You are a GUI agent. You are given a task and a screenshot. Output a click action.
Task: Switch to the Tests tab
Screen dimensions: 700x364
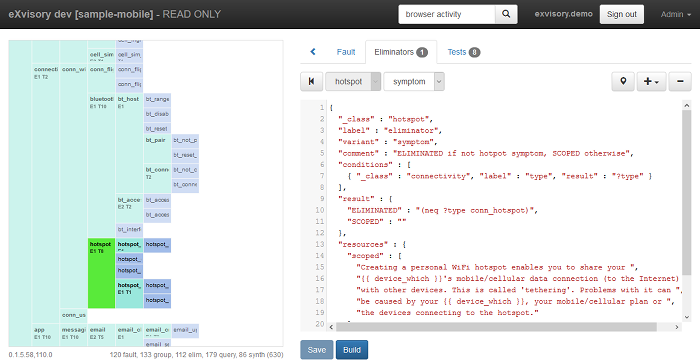pos(464,52)
